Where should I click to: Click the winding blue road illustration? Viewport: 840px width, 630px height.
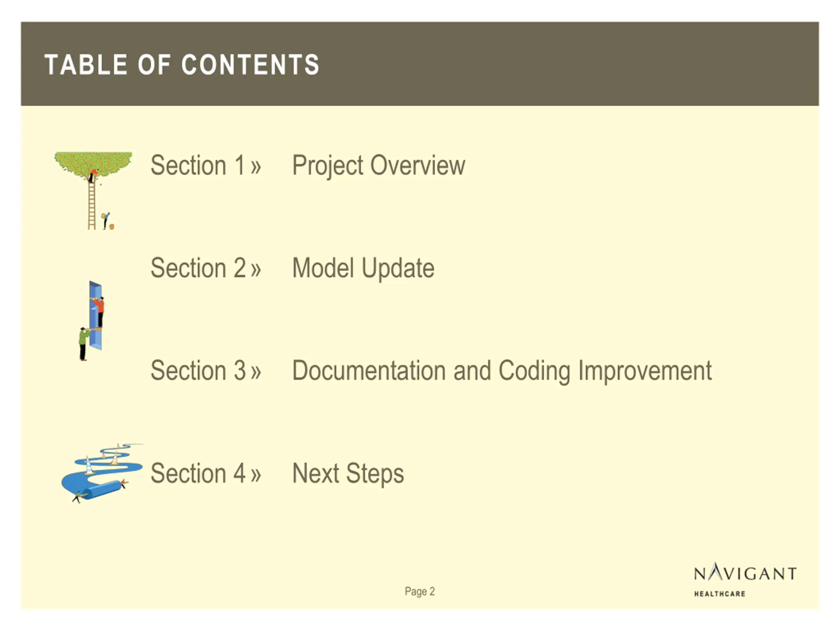[102, 473]
